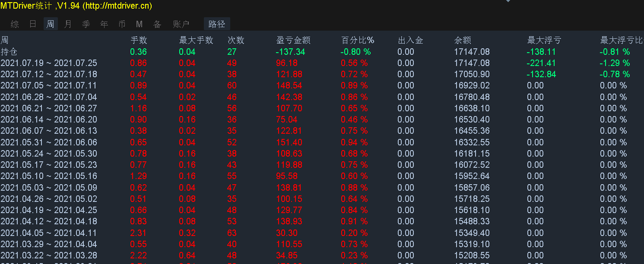Click the 百分比% column header
644x264 pixels.
click(x=358, y=40)
